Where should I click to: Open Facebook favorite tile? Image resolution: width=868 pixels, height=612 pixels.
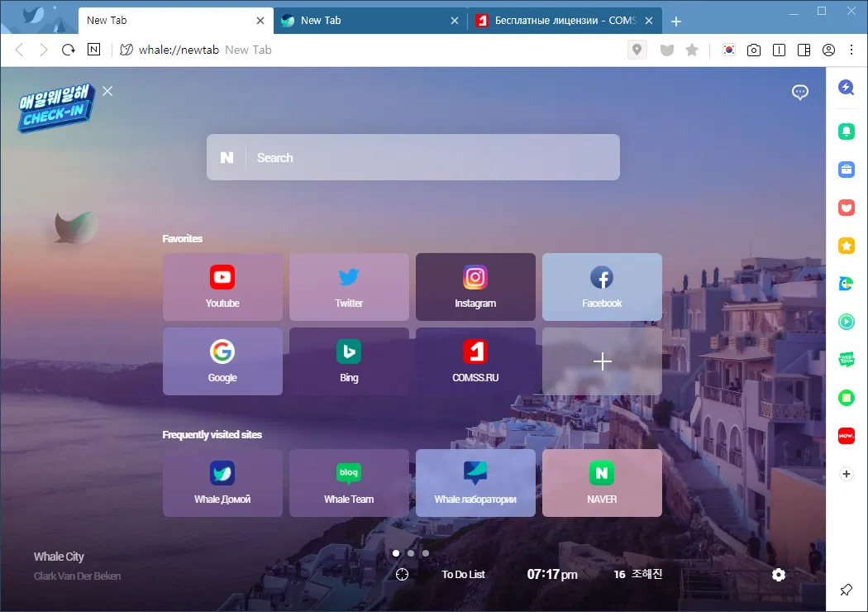pos(602,287)
